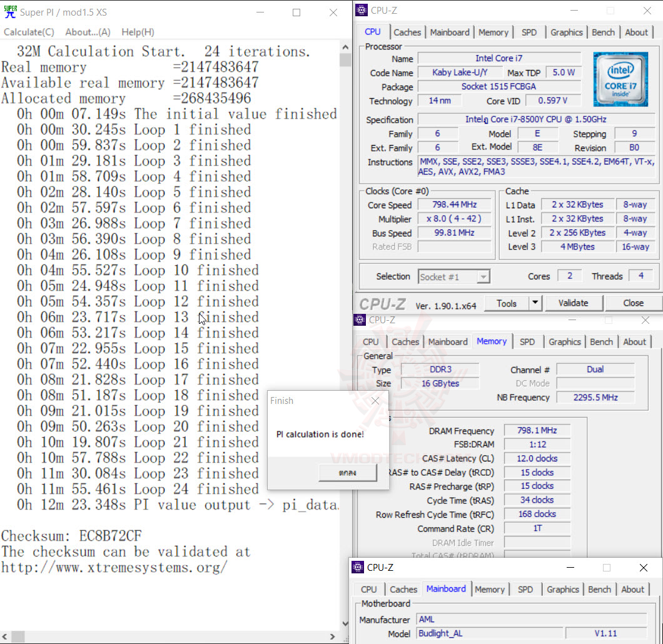This screenshot has height=644, width=663.
Task: Minimize the bottom Mainboard CPU-Z window
Action: (570, 568)
